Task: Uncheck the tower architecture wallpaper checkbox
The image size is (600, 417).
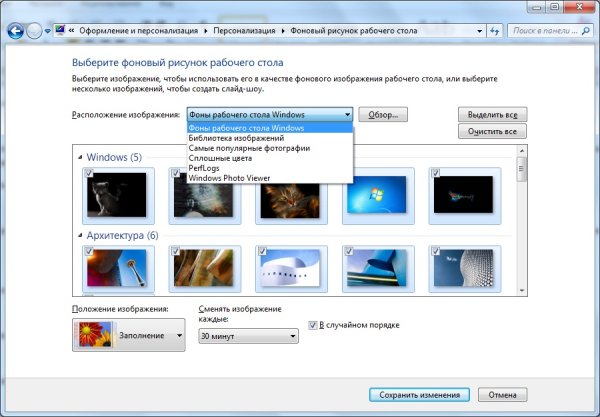Action: (x=89, y=251)
